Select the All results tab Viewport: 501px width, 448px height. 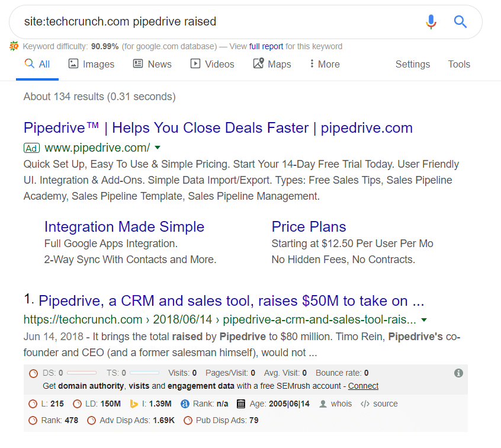tap(37, 64)
